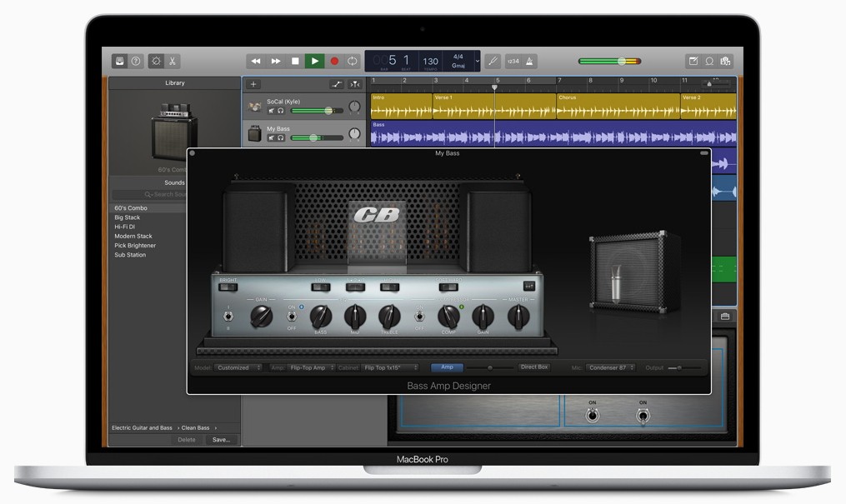Open the Mic dropdown showing Condenser 87
Screen dimensions: 846x504
coord(611,367)
